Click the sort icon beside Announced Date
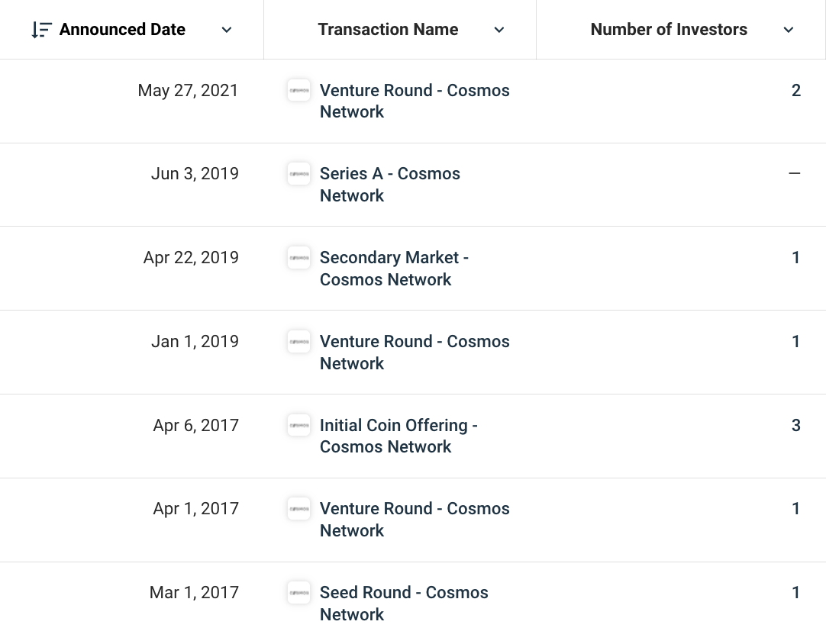The width and height of the screenshot is (826, 644). click(x=41, y=30)
